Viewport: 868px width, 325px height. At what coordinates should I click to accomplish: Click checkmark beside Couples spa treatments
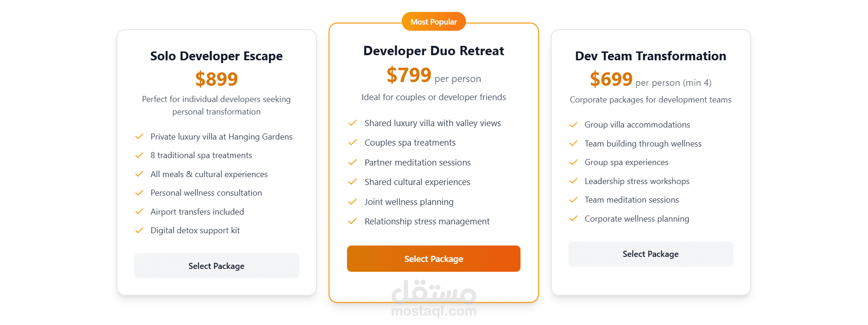click(x=353, y=143)
